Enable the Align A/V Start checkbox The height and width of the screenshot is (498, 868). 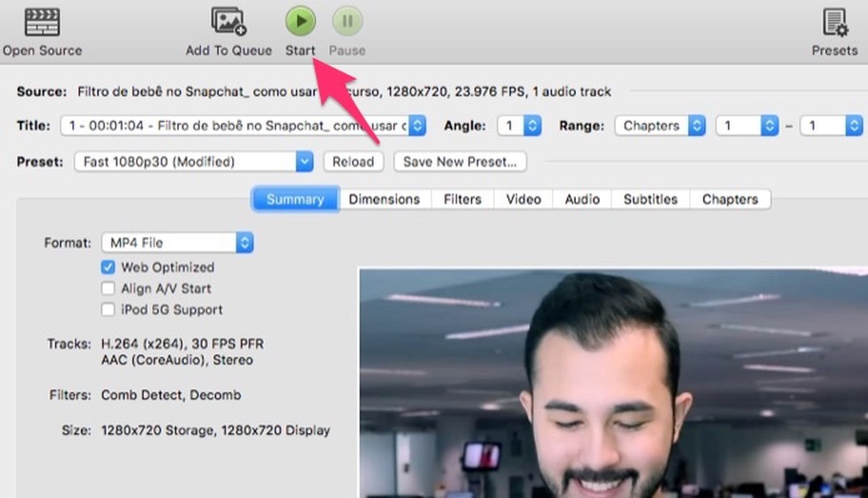[x=108, y=288]
